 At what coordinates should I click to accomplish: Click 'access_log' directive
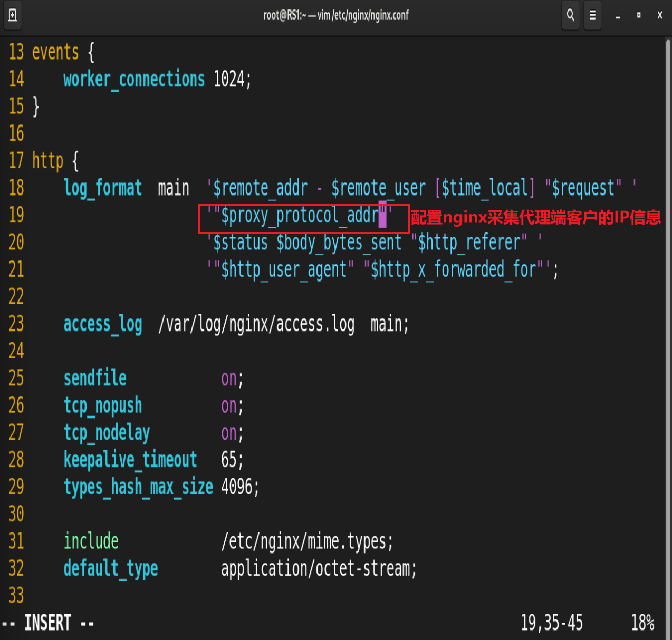pos(103,324)
